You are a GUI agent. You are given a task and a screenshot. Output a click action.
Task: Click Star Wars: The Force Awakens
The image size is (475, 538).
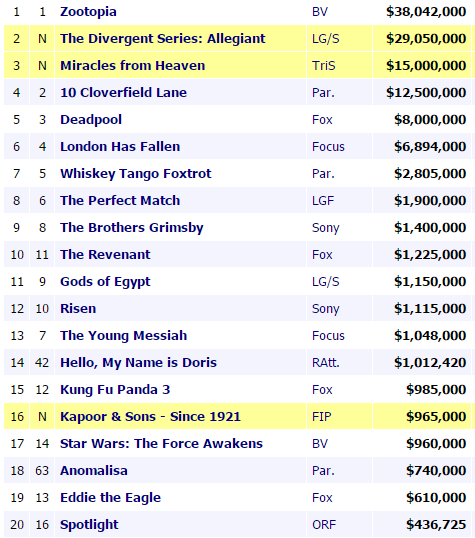pyautogui.click(x=161, y=444)
